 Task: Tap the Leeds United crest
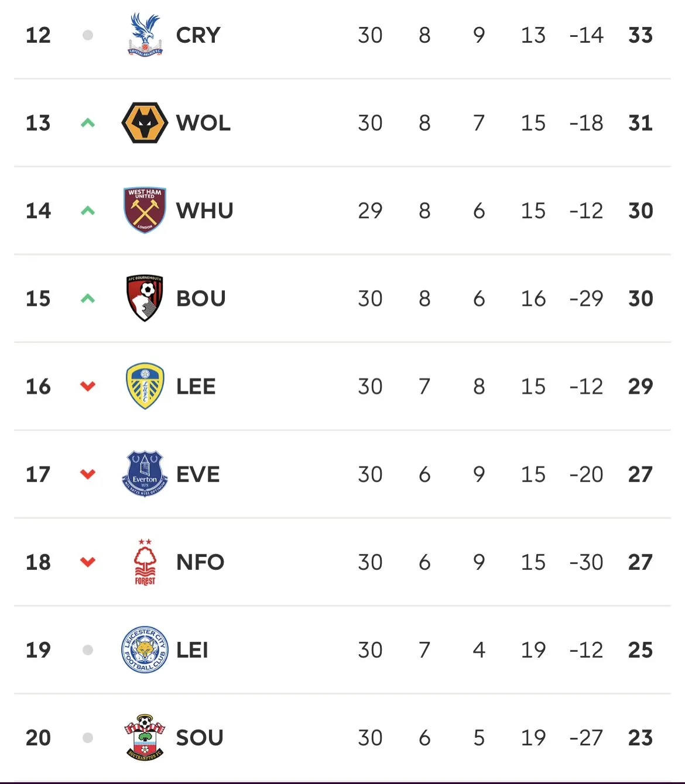tap(145, 386)
